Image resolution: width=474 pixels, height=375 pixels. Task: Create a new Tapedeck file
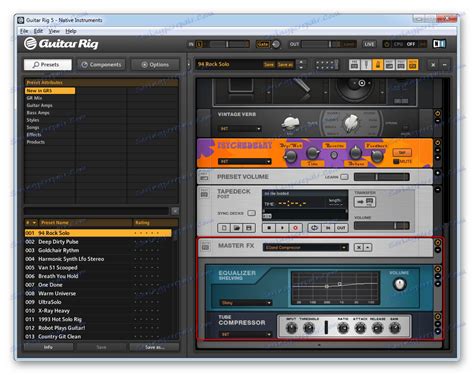coord(224,228)
